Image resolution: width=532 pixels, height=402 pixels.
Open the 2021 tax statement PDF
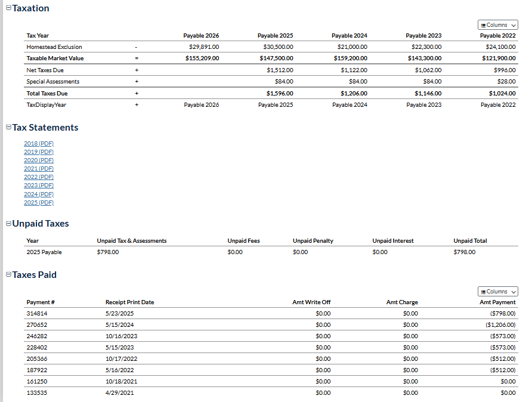coord(39,169)
